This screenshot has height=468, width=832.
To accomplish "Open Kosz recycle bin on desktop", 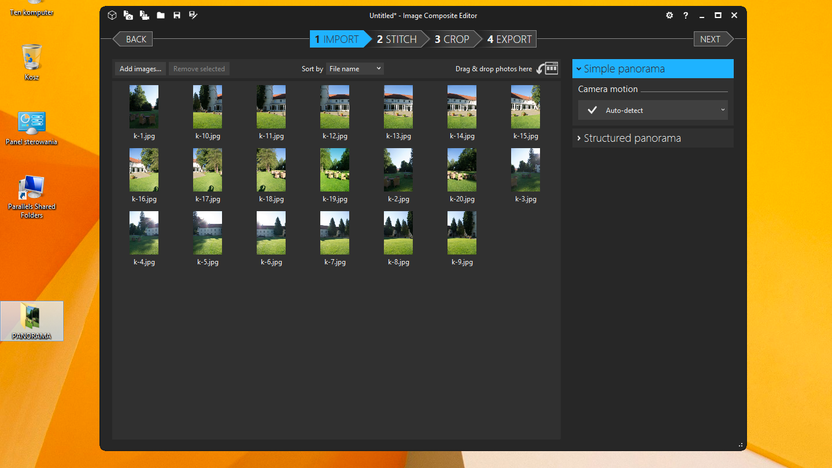I will point(31,62).
